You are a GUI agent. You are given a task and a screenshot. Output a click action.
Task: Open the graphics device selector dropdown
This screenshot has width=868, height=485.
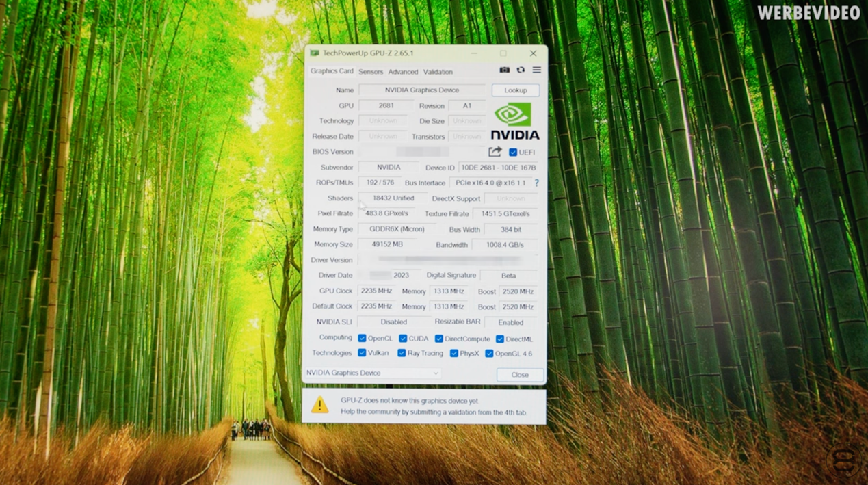(x=436, y=373)
